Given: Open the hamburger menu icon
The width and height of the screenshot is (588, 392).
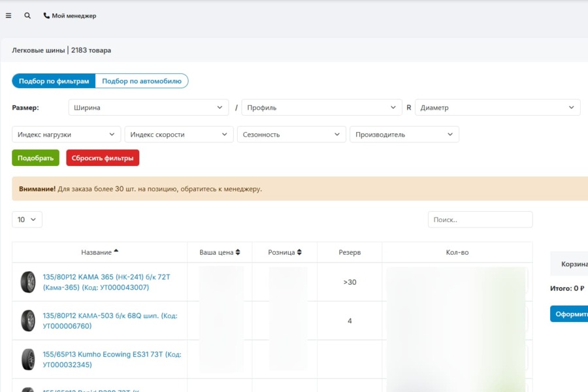Looking at the screenshot, I should 8,16.
